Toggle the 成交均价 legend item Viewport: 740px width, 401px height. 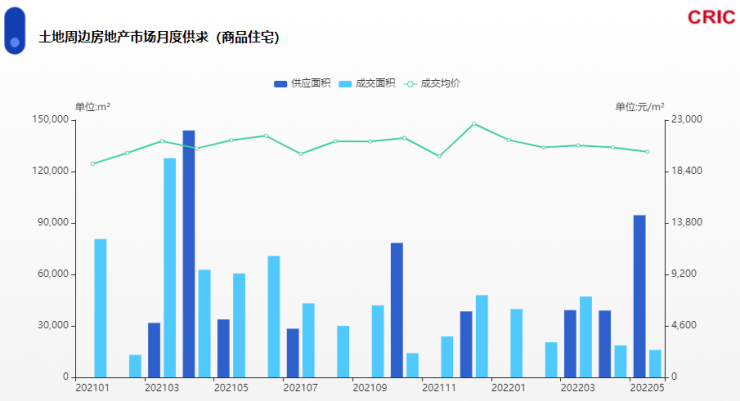(432, 84)
